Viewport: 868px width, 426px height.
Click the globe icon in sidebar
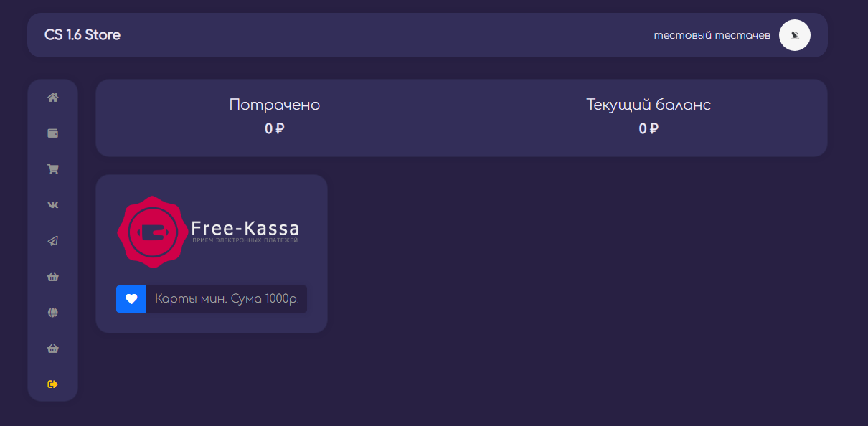tap(52, 313)
